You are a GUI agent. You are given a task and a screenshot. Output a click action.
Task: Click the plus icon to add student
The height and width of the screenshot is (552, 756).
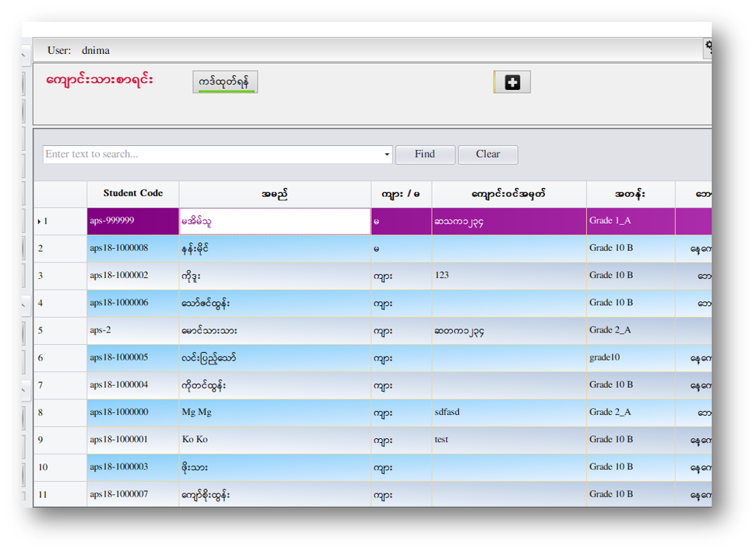(511, 82)
